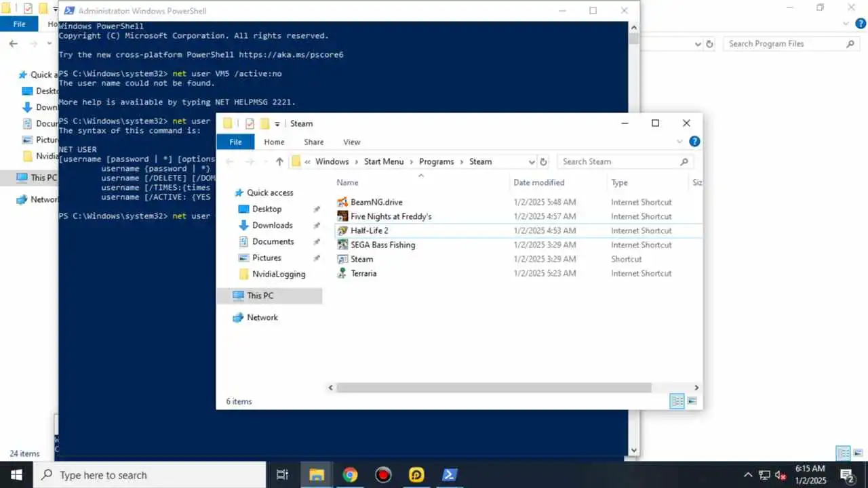The image size is (868, 488).
Task: Select This PC in Steam window navigation pane
Action: pos(269,296)
